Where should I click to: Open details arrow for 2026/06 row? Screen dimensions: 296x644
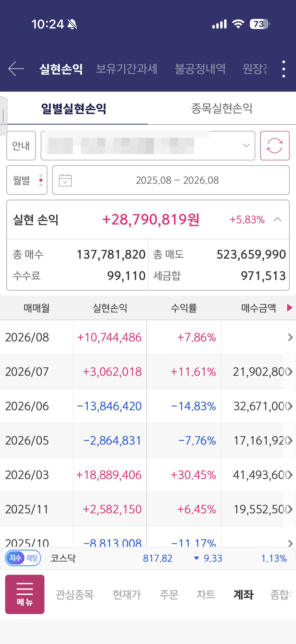coord(290,406)
